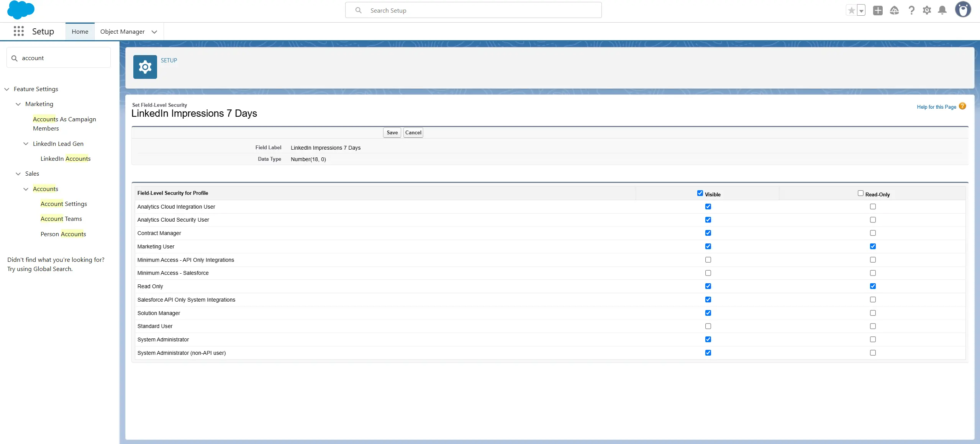Uncheck Read-Only for Marketing User profile
Screen dimensions: 980x444
point(873,246)
